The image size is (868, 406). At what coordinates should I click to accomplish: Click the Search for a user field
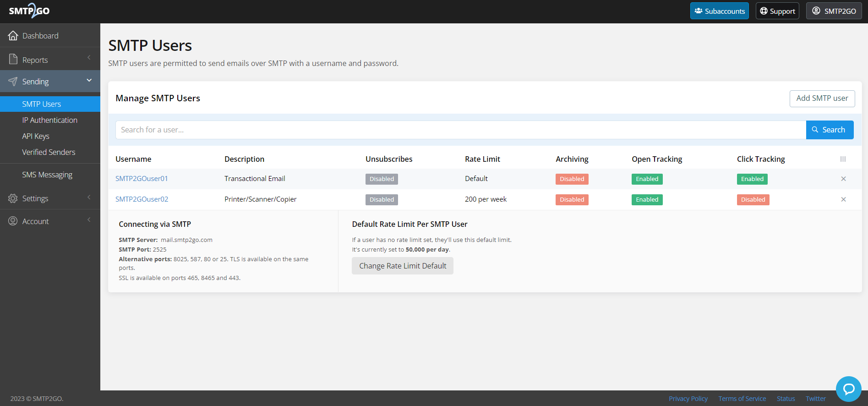(461, 130)
